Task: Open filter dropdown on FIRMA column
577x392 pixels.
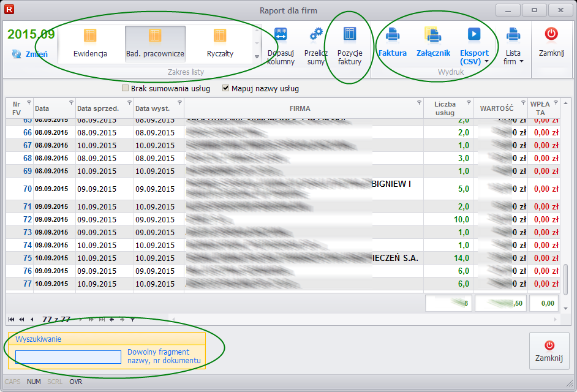Action: pyautogui.click(x=419, y=102)
